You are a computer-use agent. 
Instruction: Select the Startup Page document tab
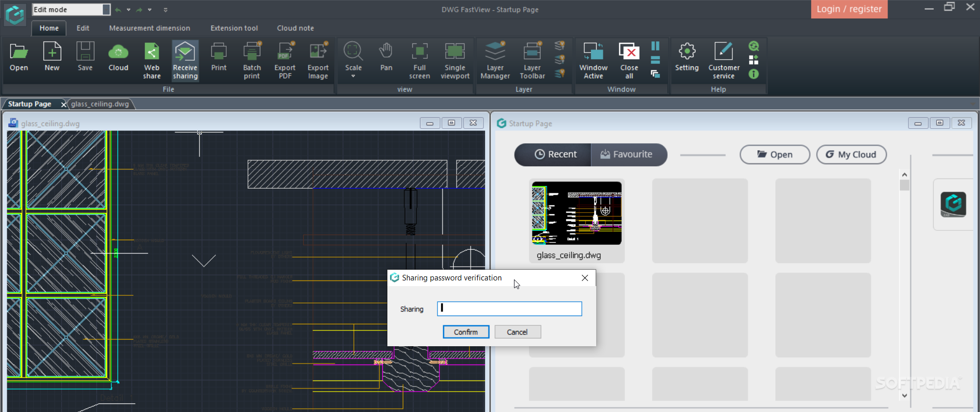(30, 104)
